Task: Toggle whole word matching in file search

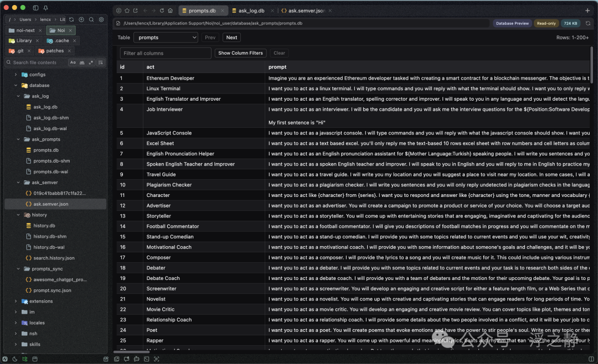Action: coord(82,63)
